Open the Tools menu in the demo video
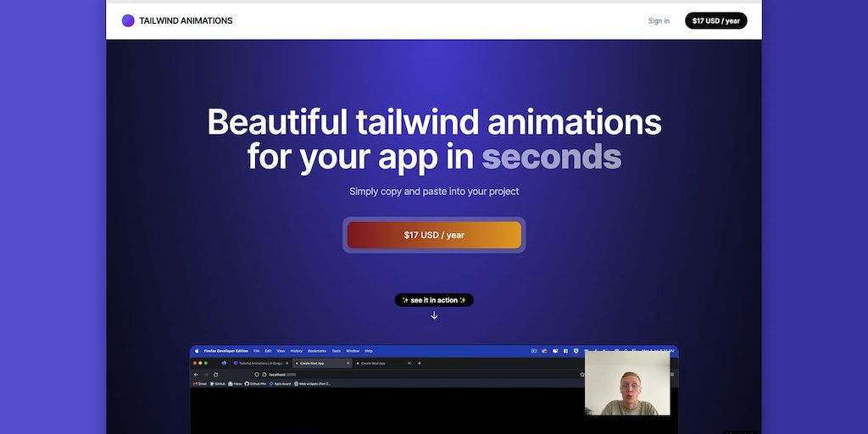 (336, 351)
